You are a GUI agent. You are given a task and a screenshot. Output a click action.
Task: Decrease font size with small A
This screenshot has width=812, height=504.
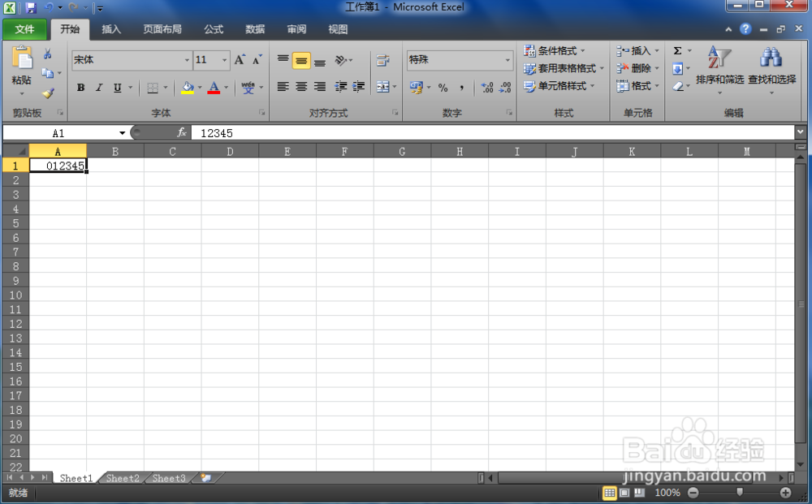pyautogui.click(x=257, y=60)
